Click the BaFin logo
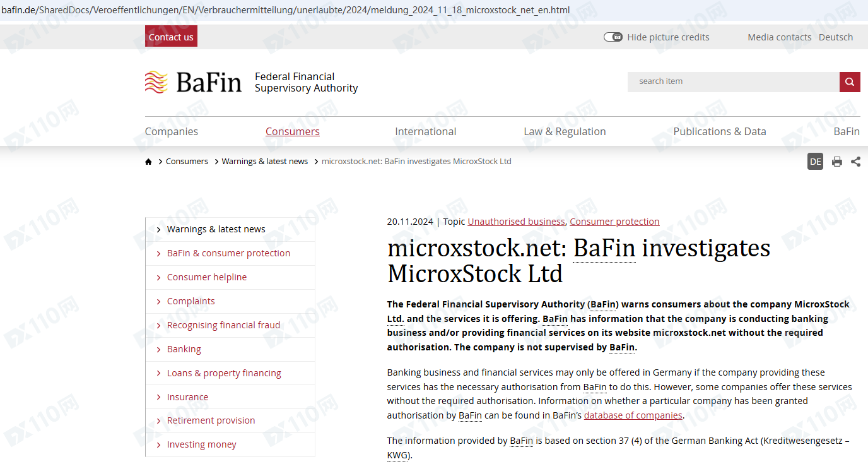Image resolution: width=868 pixels, height=464 pixels. point(193,82)
